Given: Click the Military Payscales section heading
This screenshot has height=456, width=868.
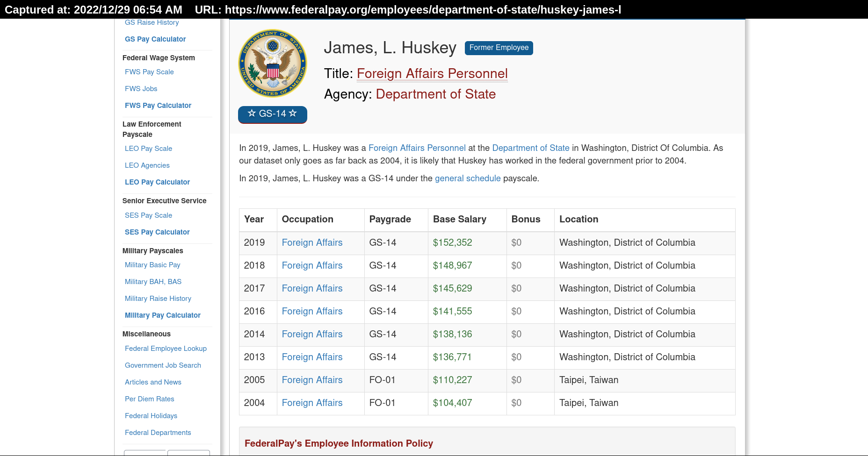Looking at the screenshot, I should (x=152, y=251).
